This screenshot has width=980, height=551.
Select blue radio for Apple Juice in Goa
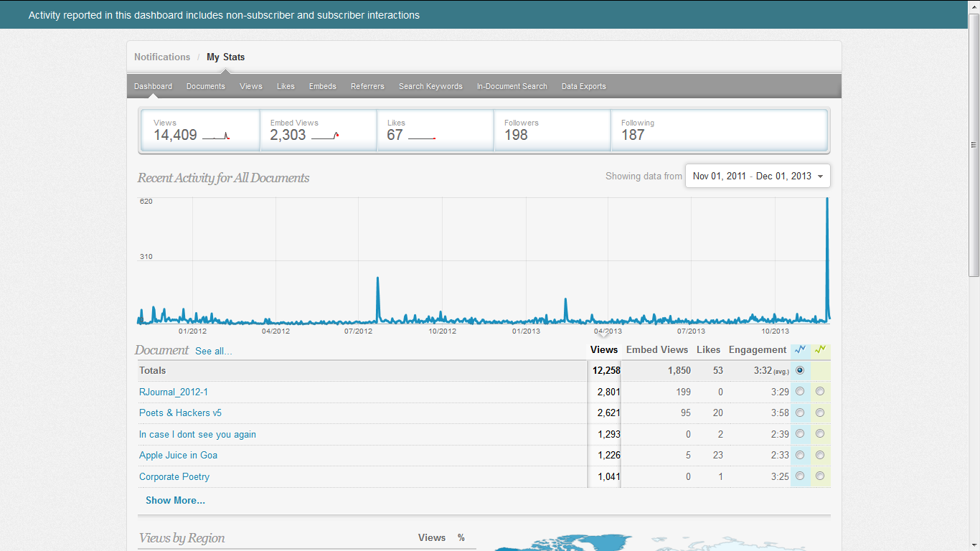tap(800, 455)
